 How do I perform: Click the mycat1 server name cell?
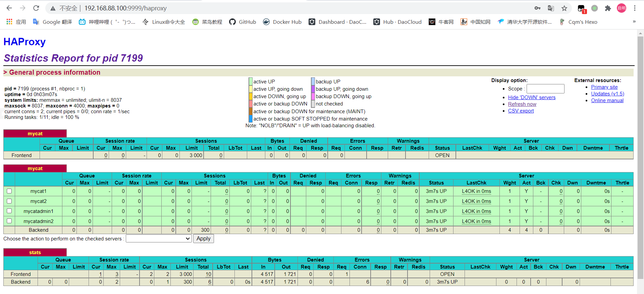[39, 191]
